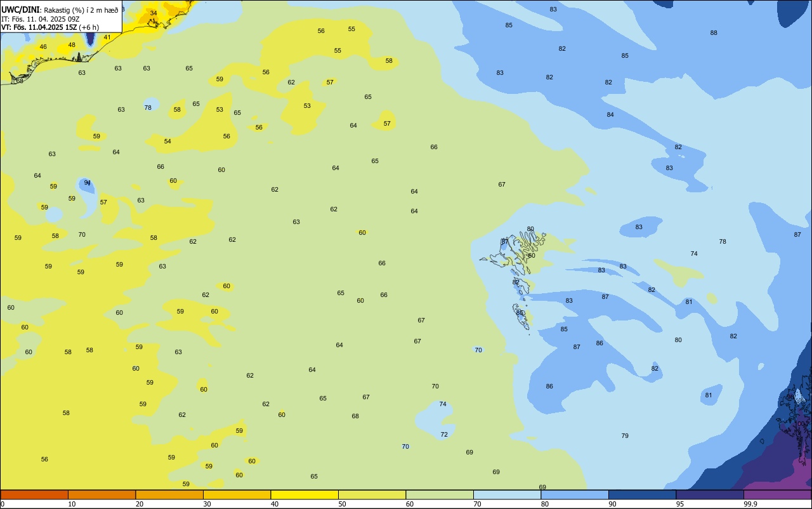Click the 10–20 orange legend swatch
Viewport: 812px width, 509px height.
tap(102, 494)
